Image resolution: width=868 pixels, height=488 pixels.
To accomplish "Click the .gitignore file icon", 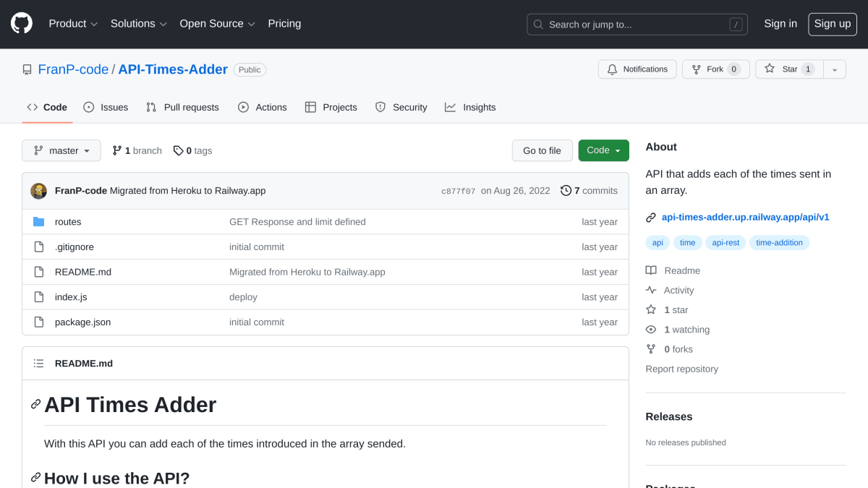I will point(39,247).
